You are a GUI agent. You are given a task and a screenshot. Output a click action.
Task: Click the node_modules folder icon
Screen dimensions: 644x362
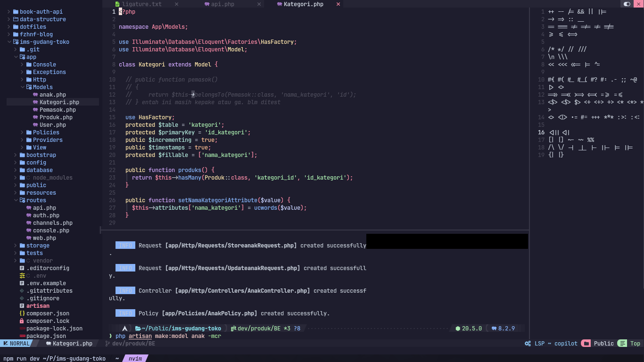tap(22, 178)
